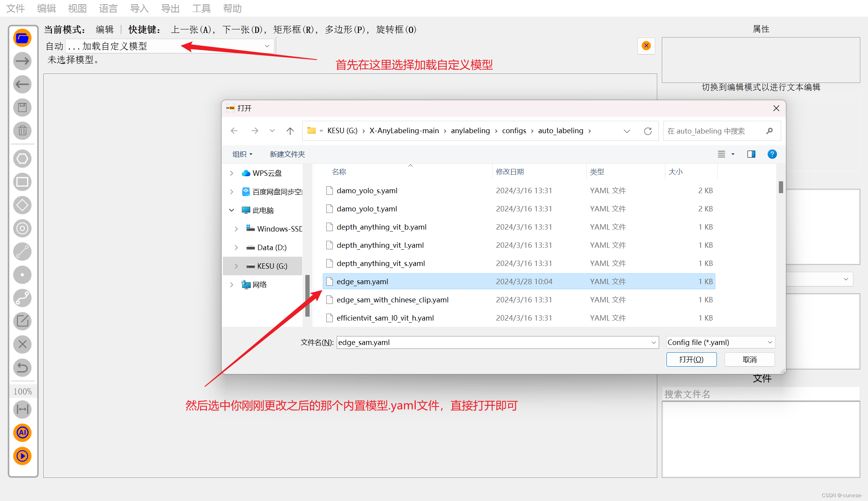Click the run auto-labeling playback icon
Image resolution: width=868 pixels, height=501 pixels.
pyautogui.click(x=22, y=456)
